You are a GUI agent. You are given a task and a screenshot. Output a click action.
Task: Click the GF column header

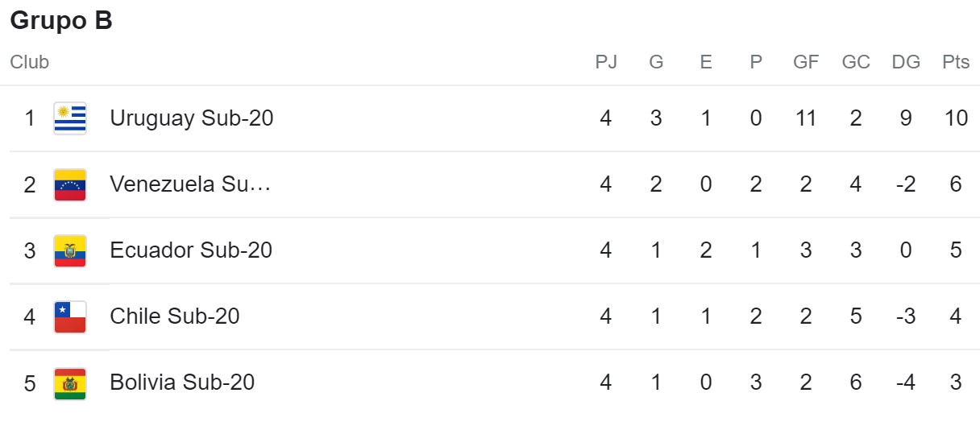(806, 62)
